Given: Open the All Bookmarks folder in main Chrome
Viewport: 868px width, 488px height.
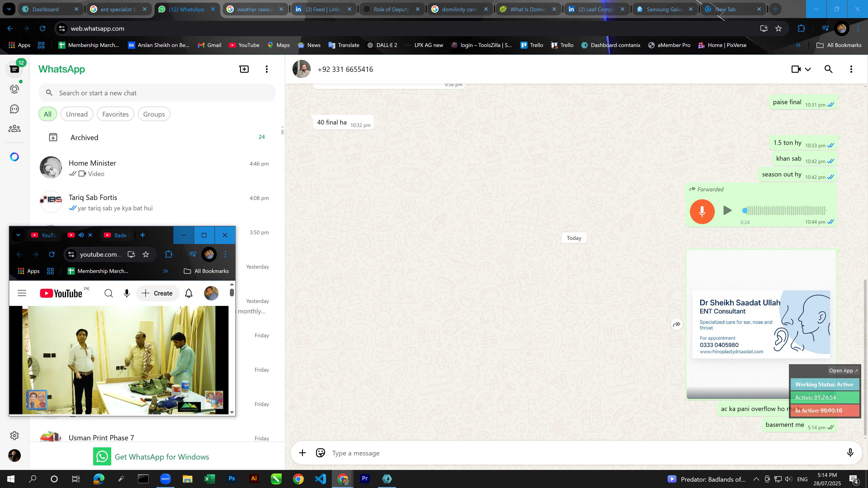Looking at the screenshot, I should pos(839,45).
